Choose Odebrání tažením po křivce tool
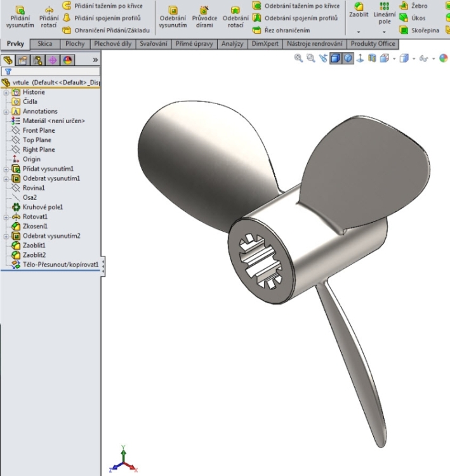Screen dimensions: 450x476 [296, 6]
